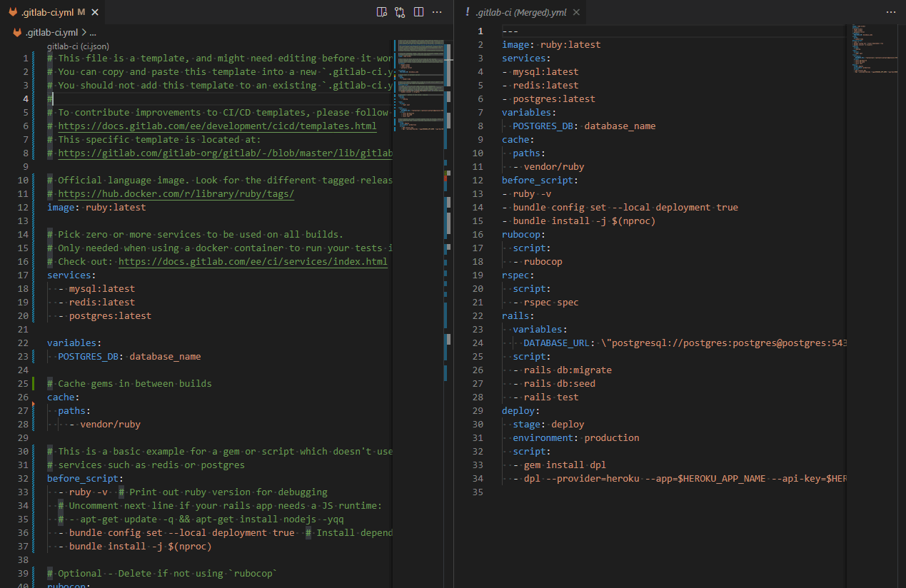Select the compare/swap arrows icon in the toolbar
This screenshot has width=906, height=588.
coord(400,12)
